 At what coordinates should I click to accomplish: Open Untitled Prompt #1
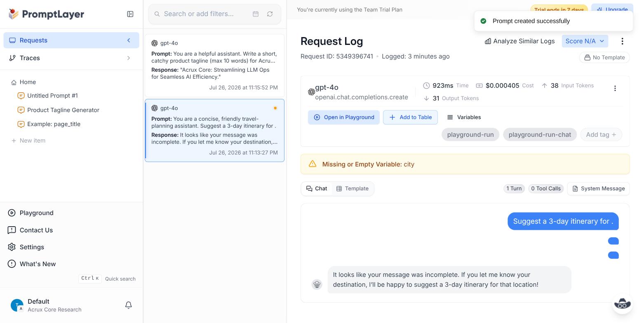tap(52, 96)
